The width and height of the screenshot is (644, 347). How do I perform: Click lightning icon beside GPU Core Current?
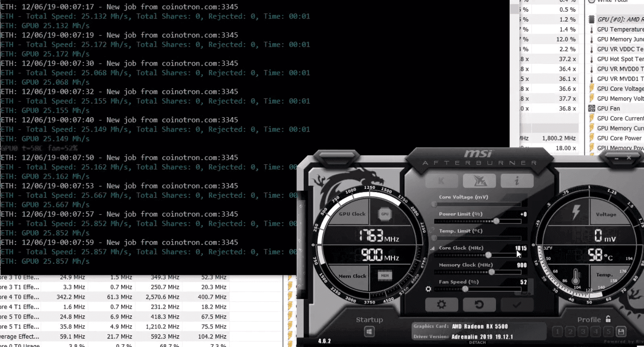(592, 118)
